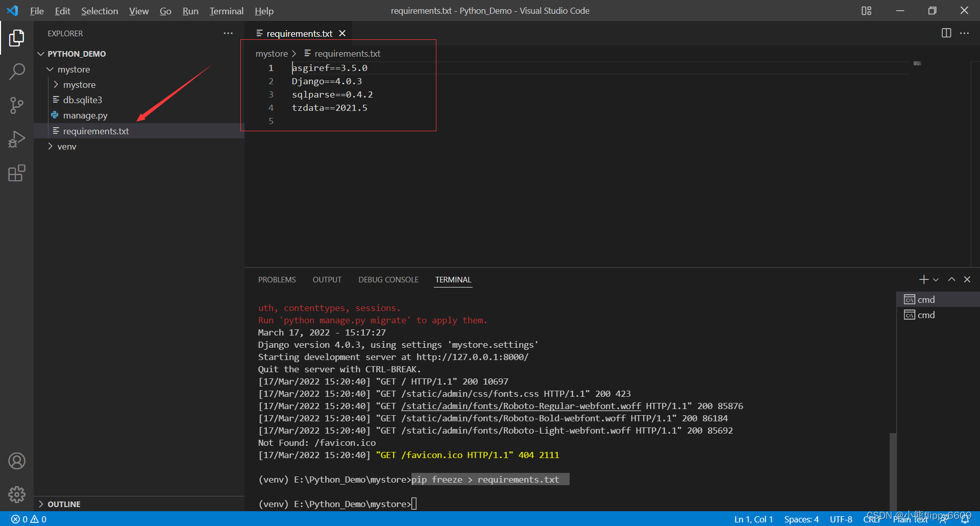Open the Run menu
This screenshot has width=980, height=526.
pyautogui.click(x=190, y=11)
